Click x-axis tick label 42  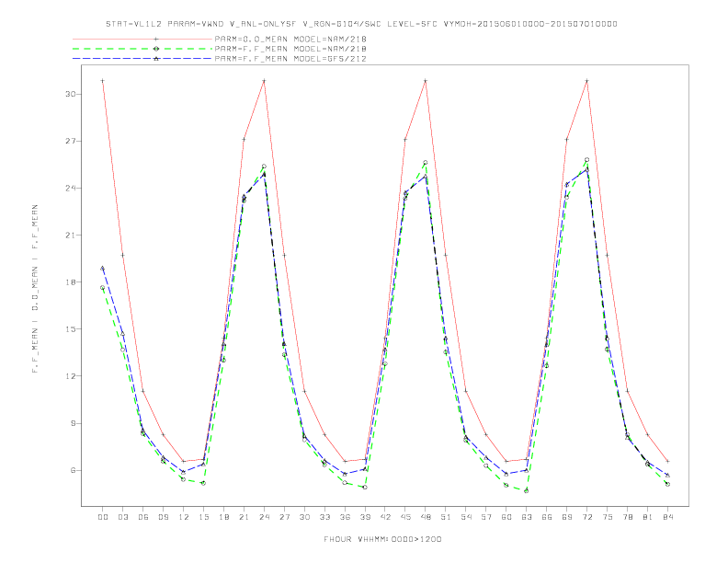(385, 517)
